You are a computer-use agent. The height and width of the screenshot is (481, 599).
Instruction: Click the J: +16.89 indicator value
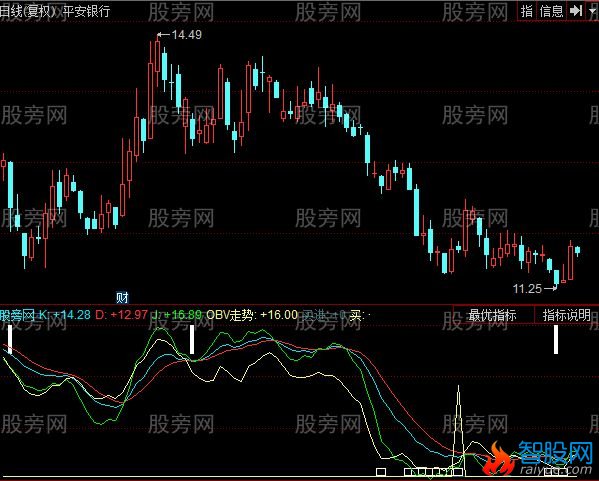[176, 315]
